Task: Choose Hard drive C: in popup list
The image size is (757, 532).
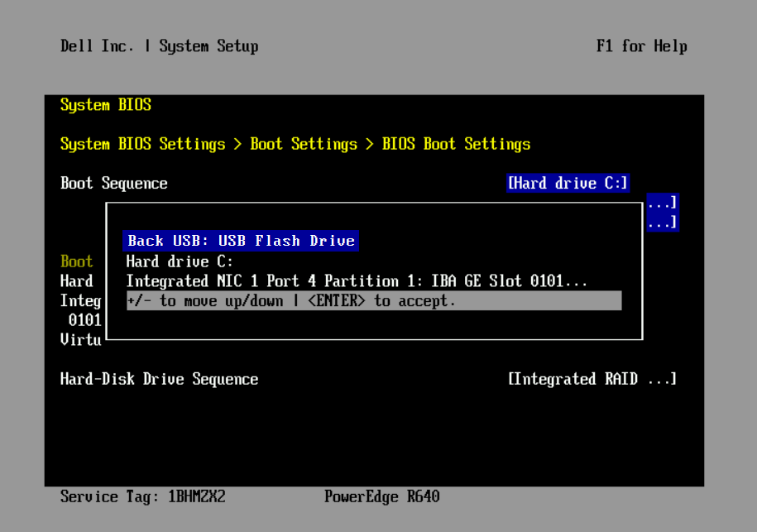Action: [180, 261]
